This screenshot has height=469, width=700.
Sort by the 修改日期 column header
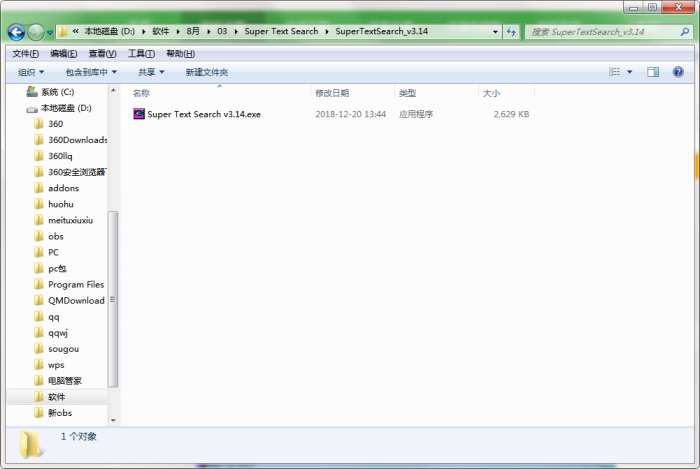(332, 93)
